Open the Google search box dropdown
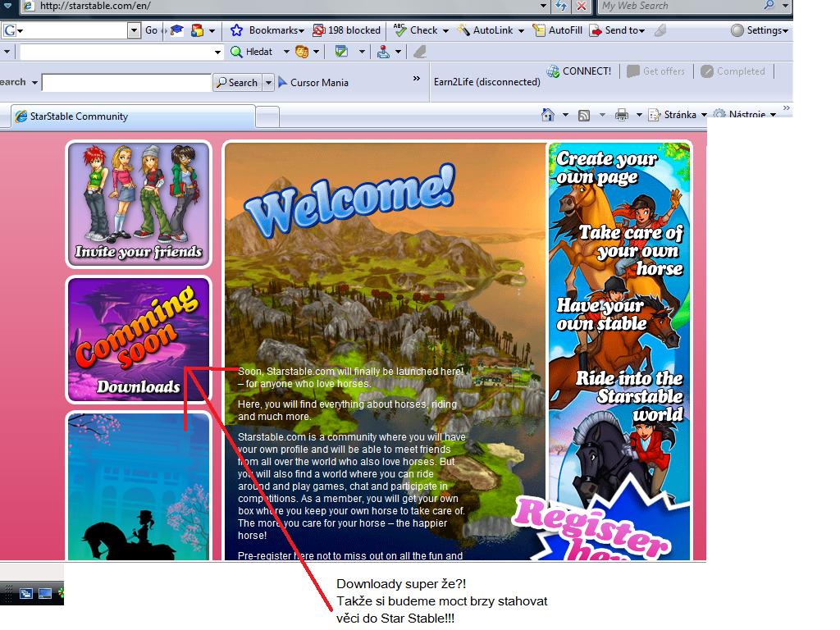Image resolution: width=840 pixels, height=630 pixels. pos(134,30)
